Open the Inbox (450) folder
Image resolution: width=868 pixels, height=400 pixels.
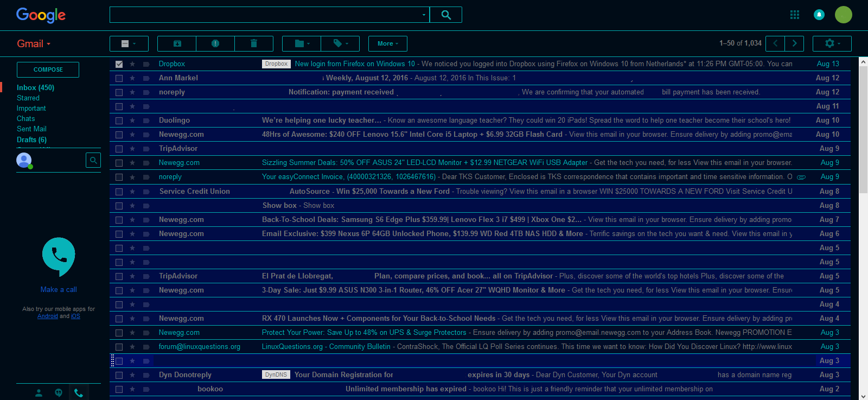point(35,87)
